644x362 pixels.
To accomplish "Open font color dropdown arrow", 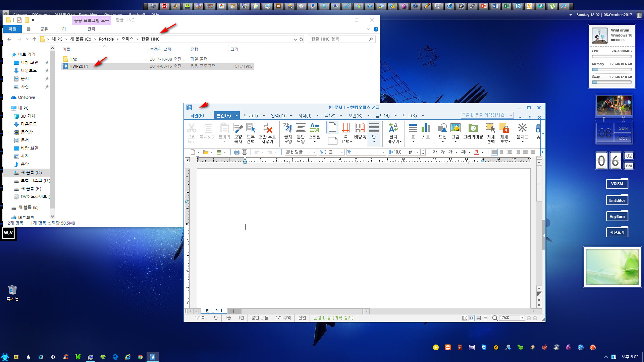I will click(482, 152).
